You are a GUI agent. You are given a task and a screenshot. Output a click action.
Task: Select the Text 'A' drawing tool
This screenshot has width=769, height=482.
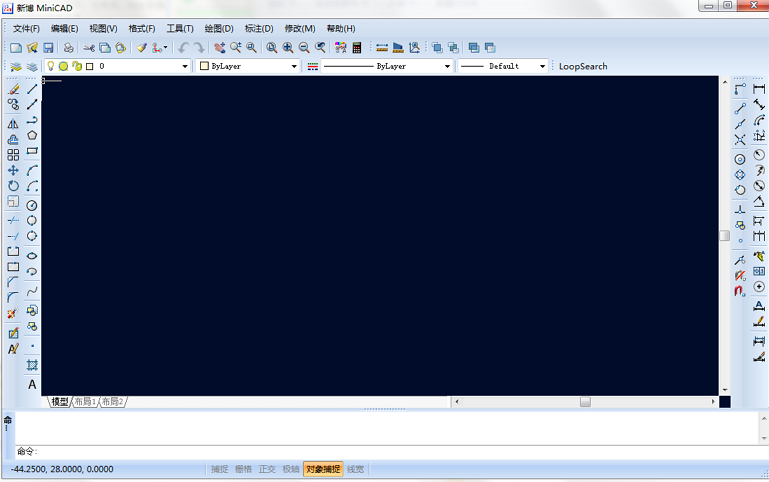32,384
